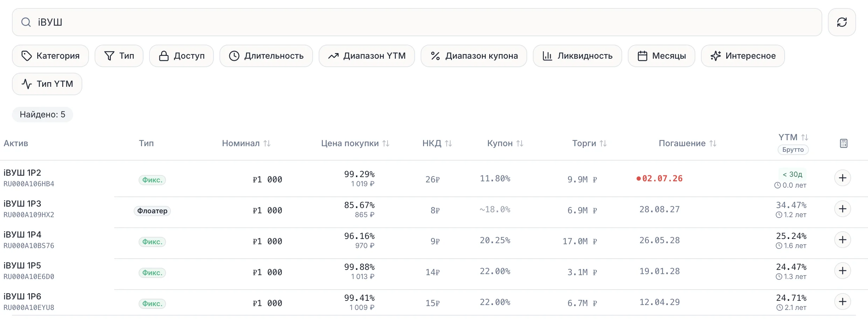
Task: Sort by Погашение column arrows
Action: coord(713,143)
